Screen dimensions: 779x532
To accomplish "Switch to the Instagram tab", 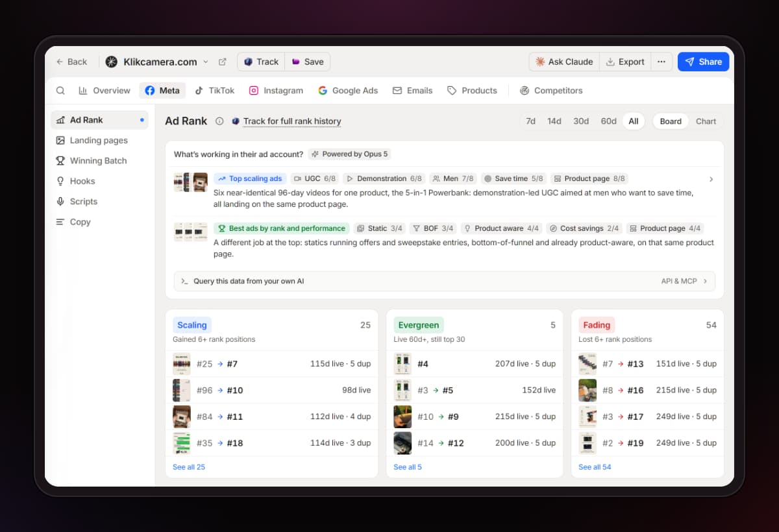I will (x=277, y=91).
